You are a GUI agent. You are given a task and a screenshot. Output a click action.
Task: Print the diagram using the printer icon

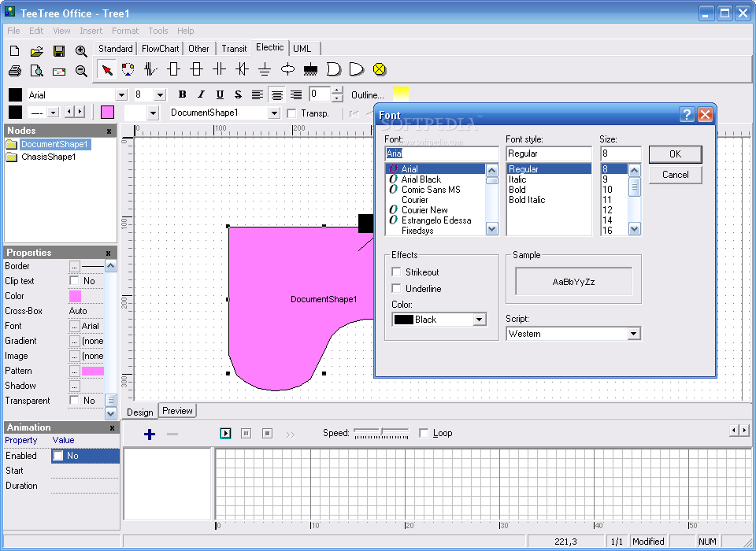tap(14, 71)
